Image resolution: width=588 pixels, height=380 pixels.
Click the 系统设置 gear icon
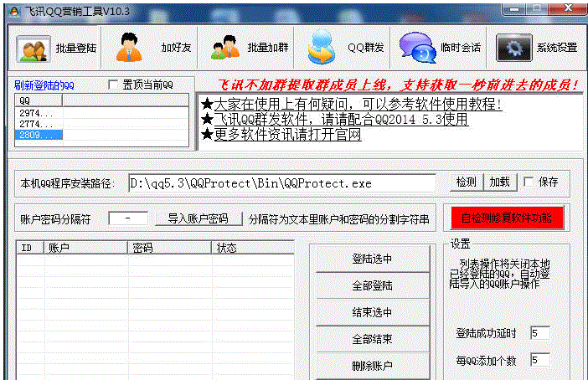[513, 48]
